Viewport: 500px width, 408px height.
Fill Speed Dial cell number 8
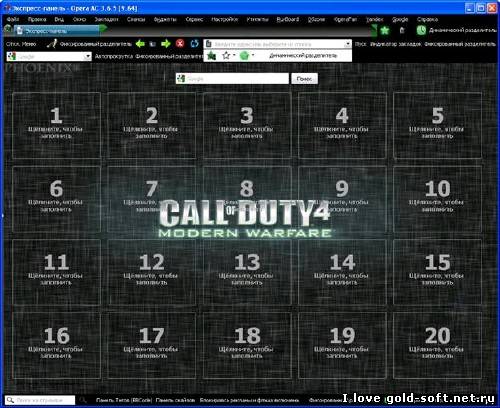[247, 199]
